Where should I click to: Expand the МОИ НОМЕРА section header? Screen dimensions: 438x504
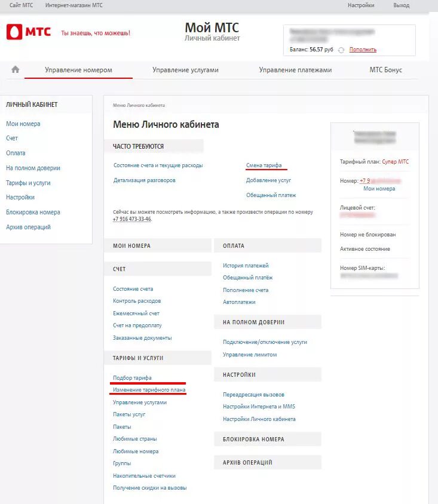click(x=158, y=245)
